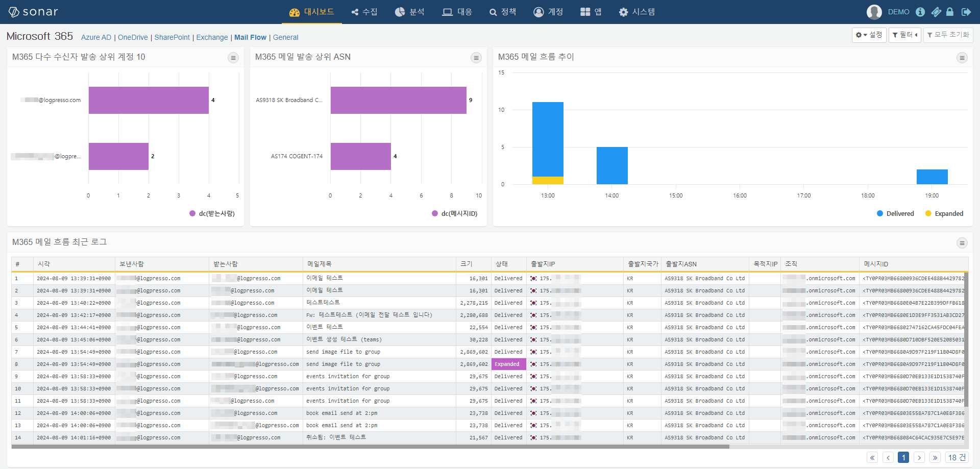Open the 설정 settings dropdown
The height and width of the screenshot is (469, 980).
point(869,35)
